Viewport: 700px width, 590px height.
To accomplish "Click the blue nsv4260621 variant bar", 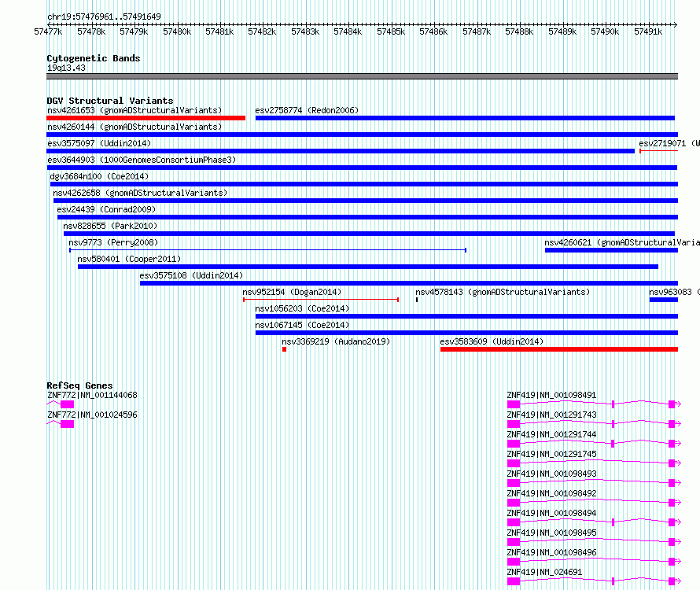I will pyautogui.click(x=611, y=250).
